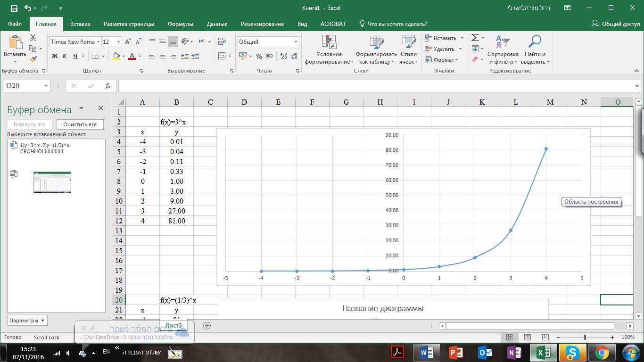Toggle bold formatting (Ж)
644x362 pixels.
(55, 56)
